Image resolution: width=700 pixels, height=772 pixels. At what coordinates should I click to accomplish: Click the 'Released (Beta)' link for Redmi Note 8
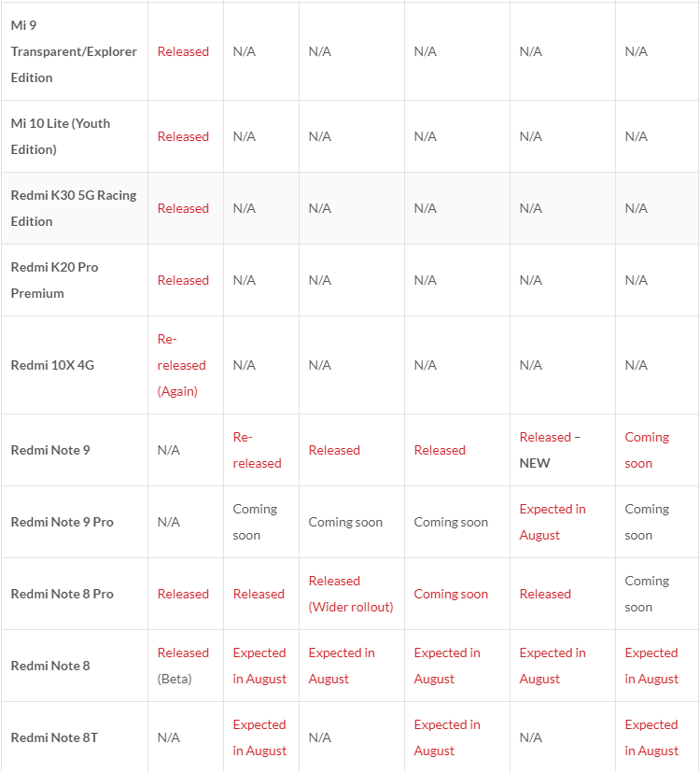[x=183, y=653]
